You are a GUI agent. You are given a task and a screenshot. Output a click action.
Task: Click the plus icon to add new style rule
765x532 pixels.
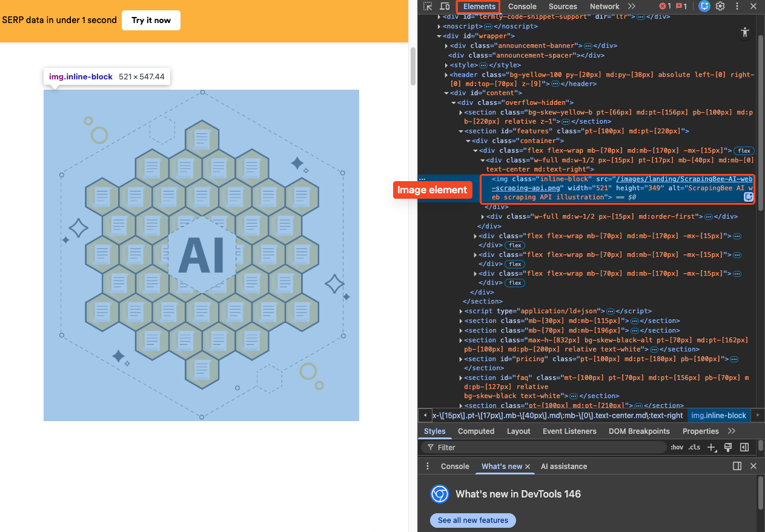(x=712, y=447)
